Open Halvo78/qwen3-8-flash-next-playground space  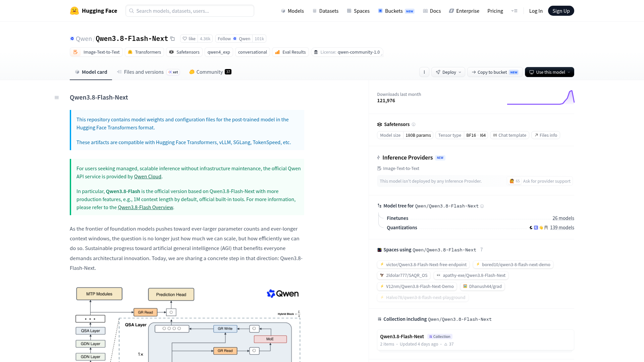(423, 298)
